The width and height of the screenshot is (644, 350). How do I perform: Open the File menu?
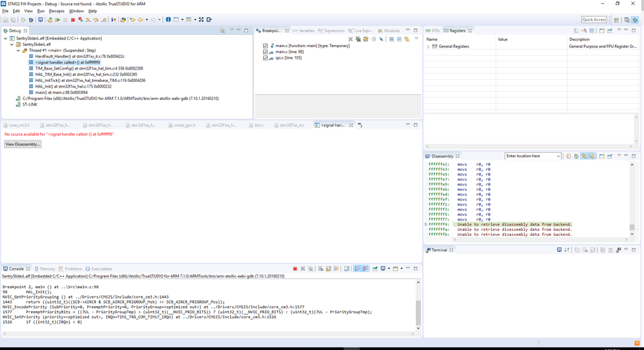pos(5,11)
